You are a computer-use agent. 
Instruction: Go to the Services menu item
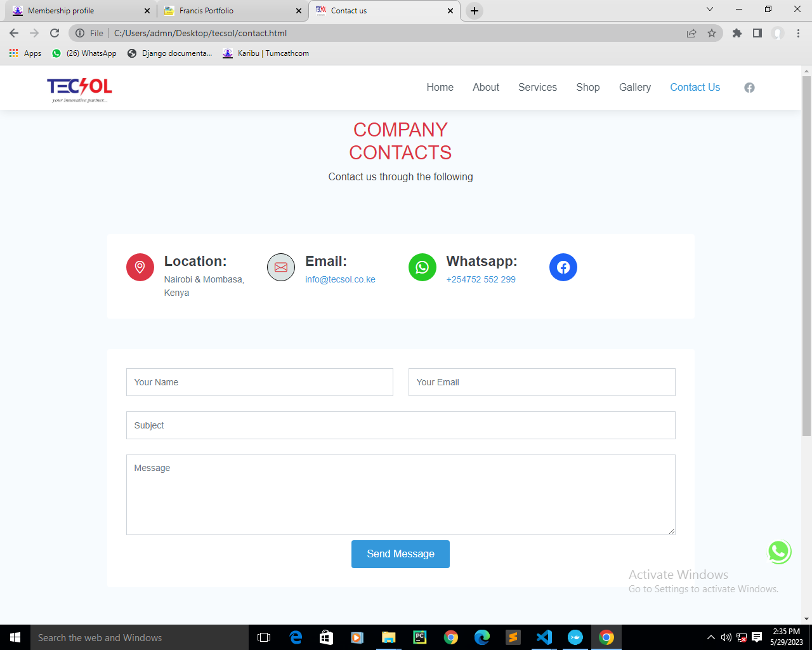[x=537, y=88]
